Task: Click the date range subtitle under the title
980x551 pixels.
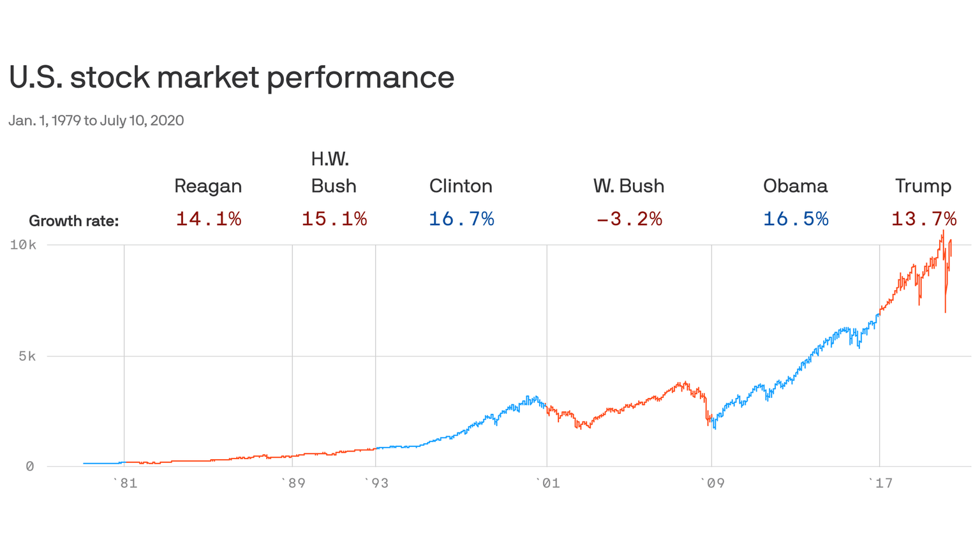Action: pyautogui.click(x=96, y=121)
